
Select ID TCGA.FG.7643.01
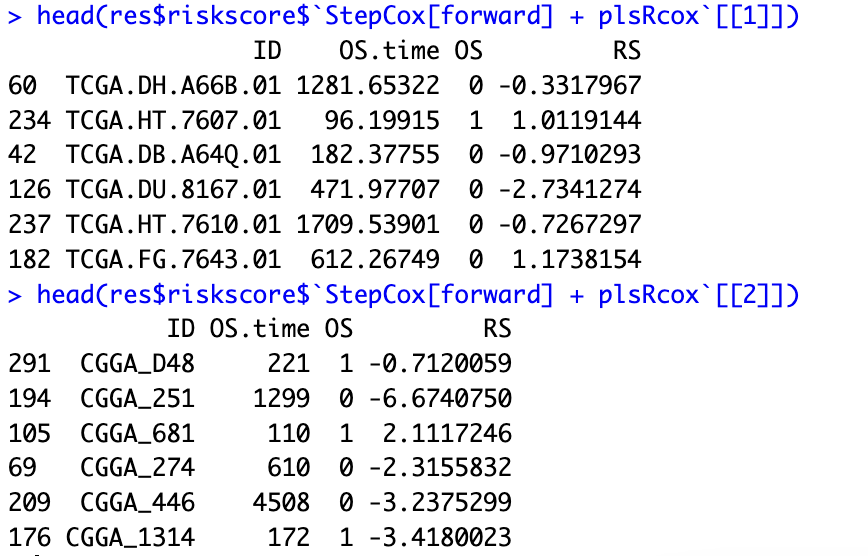(x=173, y=260)
